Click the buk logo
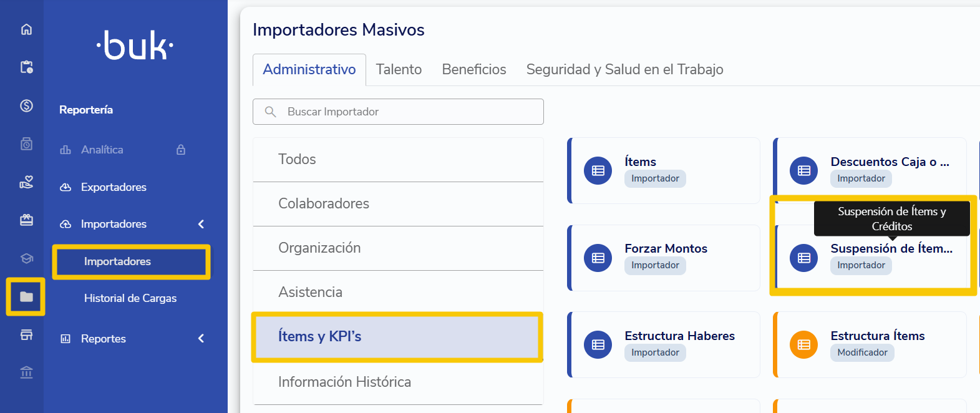This screenshot has height=413, width=980. click(135, 46)
